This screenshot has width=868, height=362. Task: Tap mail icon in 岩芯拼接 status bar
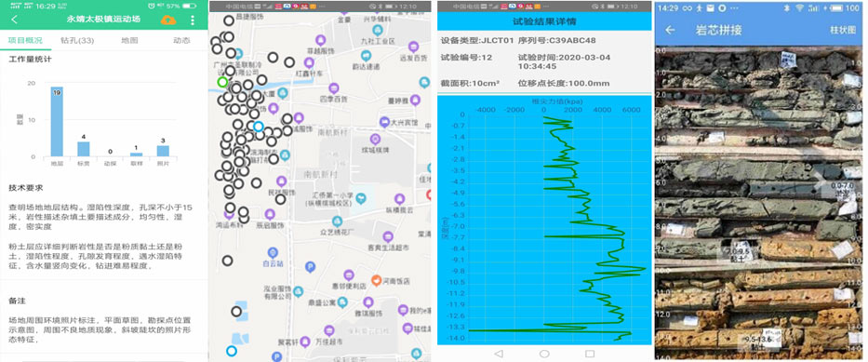pyautogui.click(x=710, y=8)
